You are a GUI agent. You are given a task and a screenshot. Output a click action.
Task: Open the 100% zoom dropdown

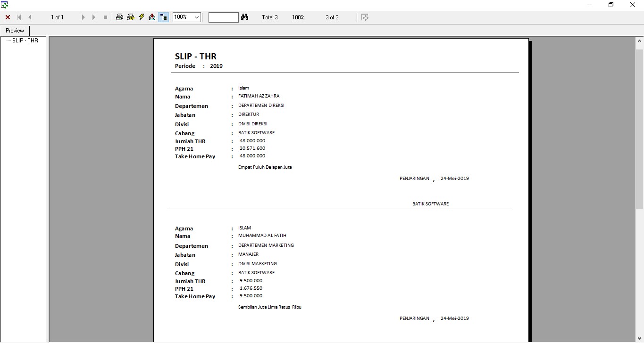click(197, 17)
